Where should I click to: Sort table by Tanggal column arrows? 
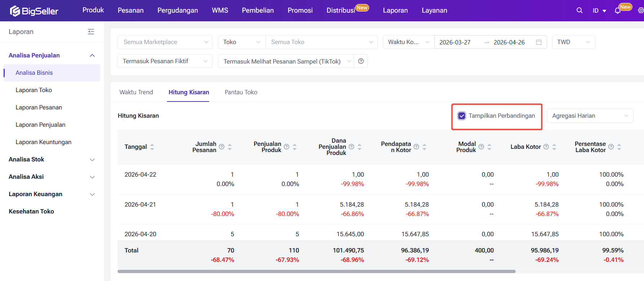pos(152,147)
